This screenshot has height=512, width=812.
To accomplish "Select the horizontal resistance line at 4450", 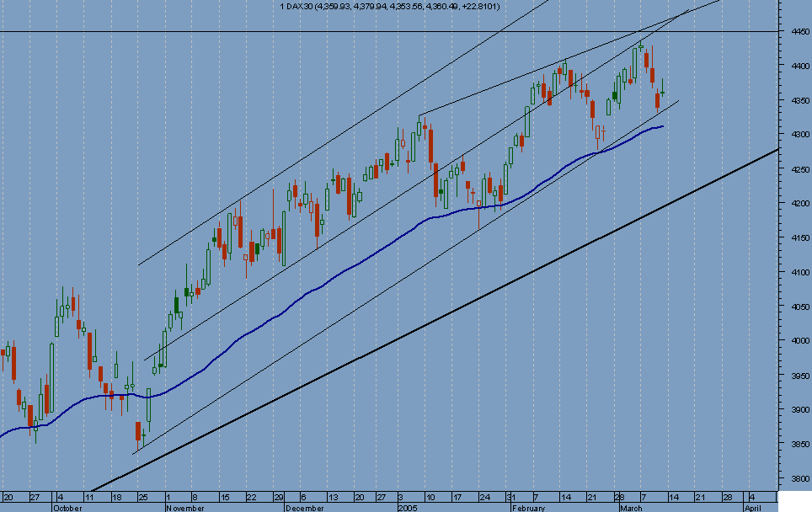I will [389, 32].
